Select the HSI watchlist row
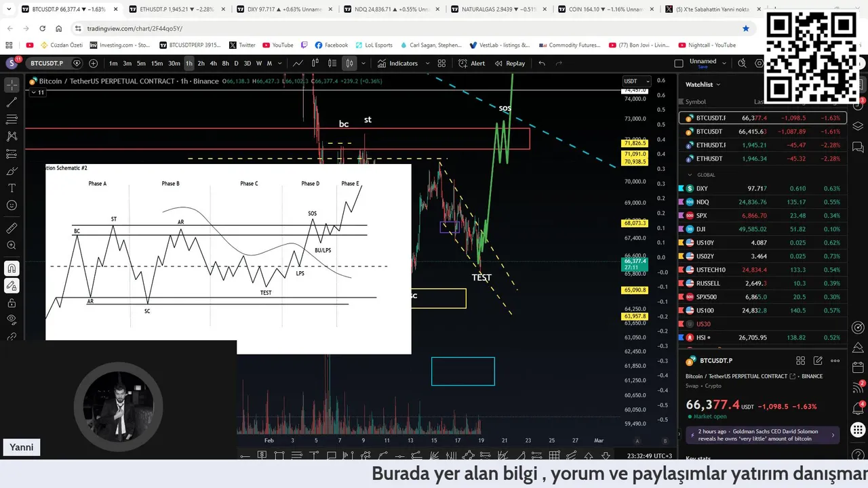The height and width of the screenshot is (488, 868). 763,338
